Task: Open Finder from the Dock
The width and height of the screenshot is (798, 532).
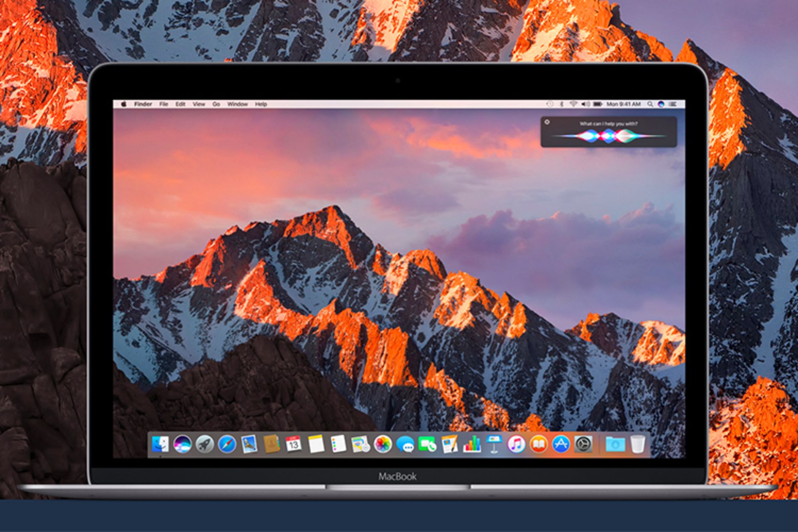Action: [160, 444]
